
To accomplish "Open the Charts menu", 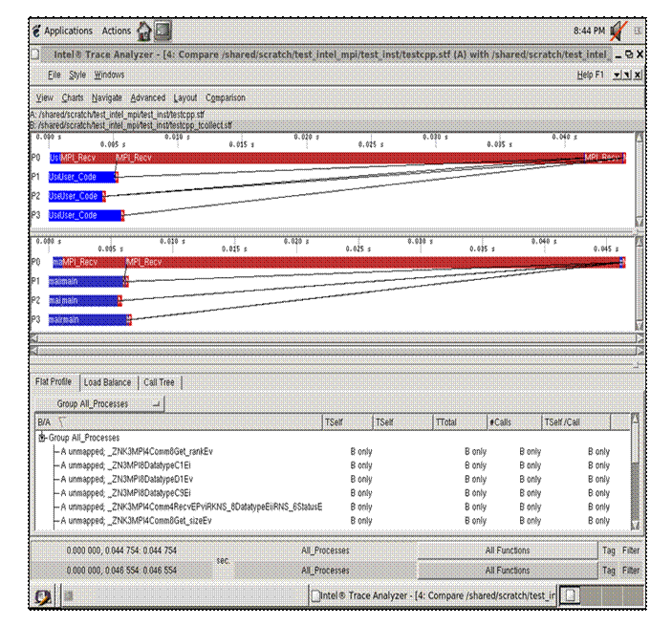I will tap(73, 97).
